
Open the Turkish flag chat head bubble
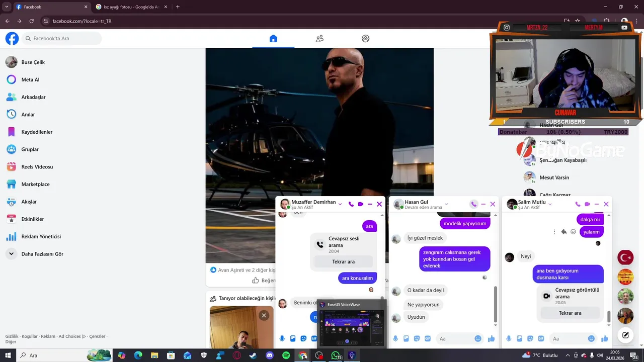[625, 257]
